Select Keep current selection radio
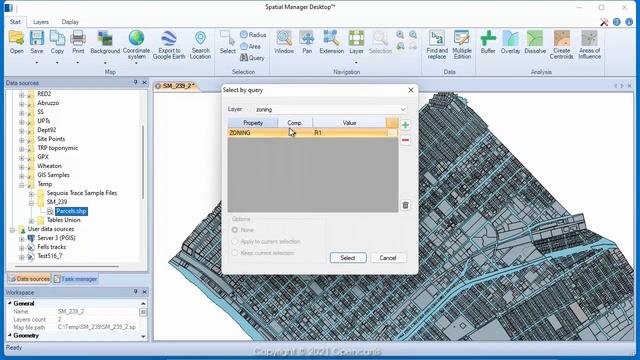Screen dimensions: 640x360 point(235,253)
